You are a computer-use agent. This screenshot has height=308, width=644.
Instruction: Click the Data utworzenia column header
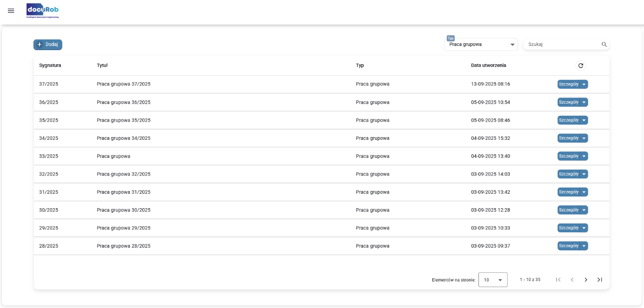click(488, 66)
